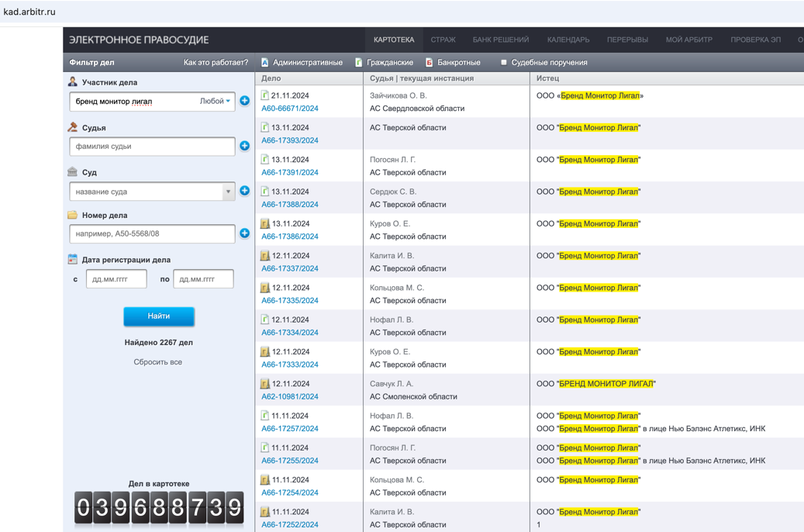Open the Любой participant type dropdown
The image size is (804, 532).
click(215, 101)
